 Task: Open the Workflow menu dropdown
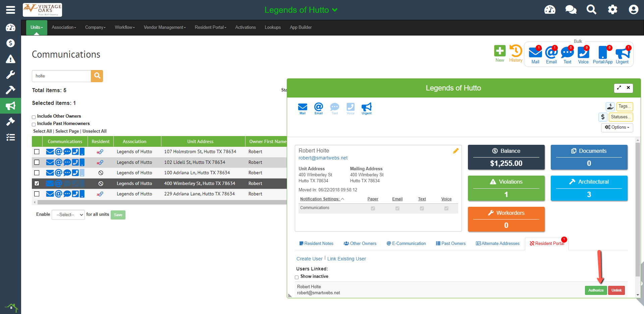tap(125, 27)
